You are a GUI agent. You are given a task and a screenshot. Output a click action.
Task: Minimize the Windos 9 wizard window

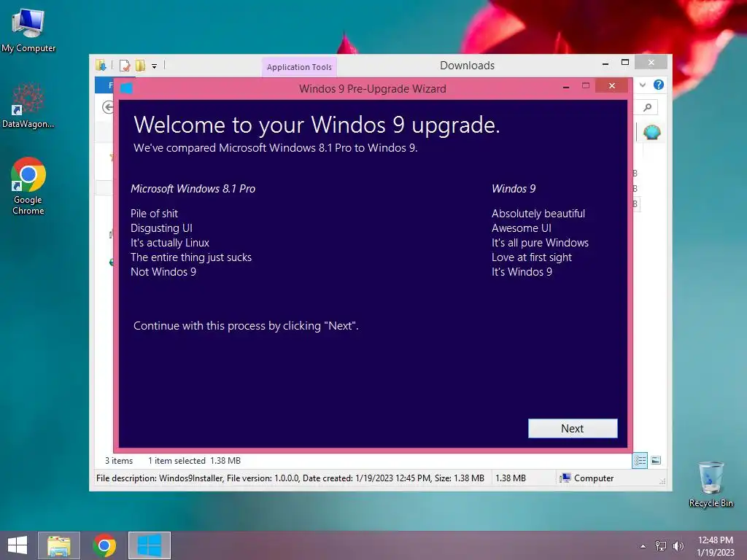pos(566,87)
